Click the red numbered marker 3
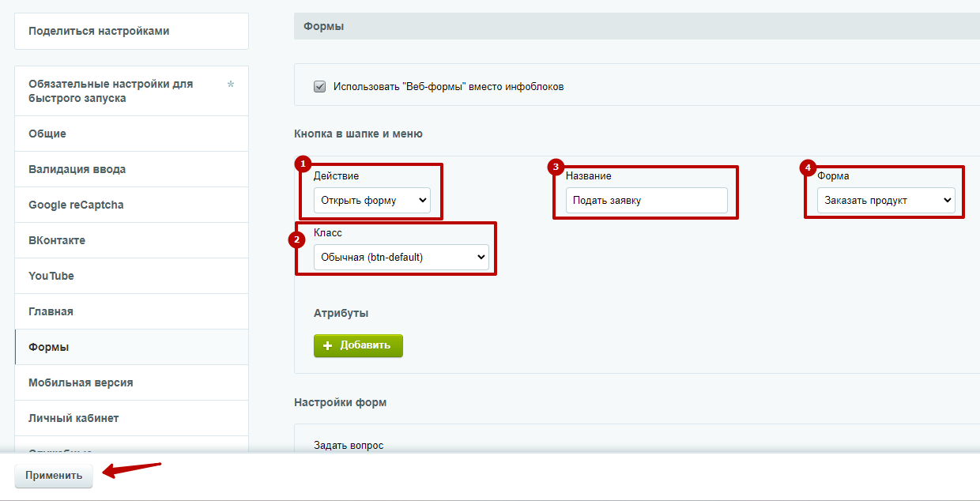The height and width of the screenshot is (501, 980). point(555,166)
